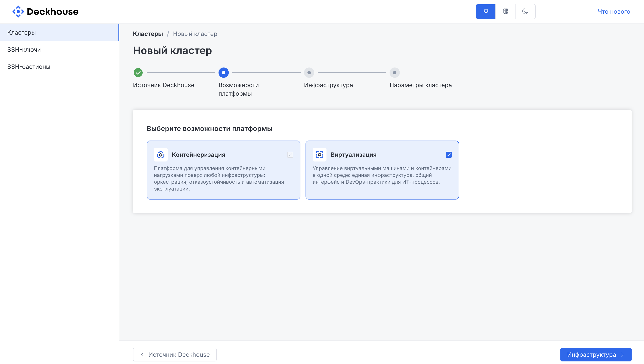
Task: Switch to dark theme moon icon
Action: pos(525,12)
